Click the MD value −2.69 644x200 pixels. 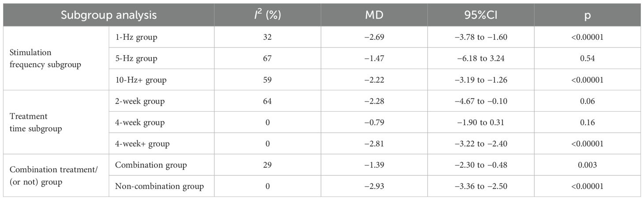click(374, 38)
